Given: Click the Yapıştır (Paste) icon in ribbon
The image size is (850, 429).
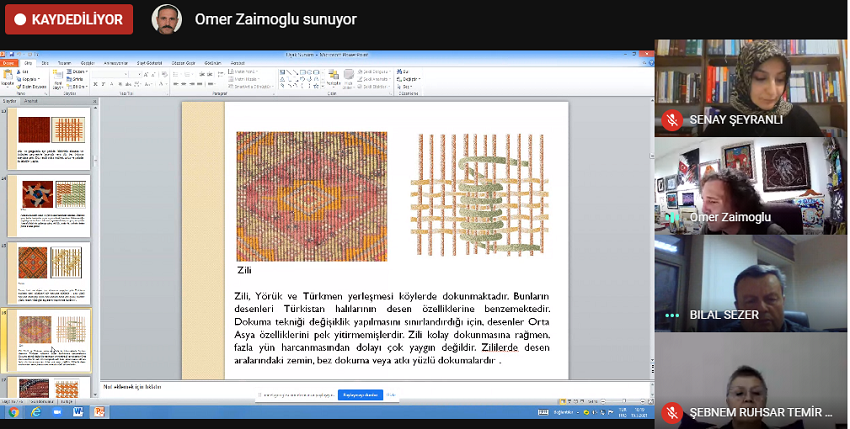Looking at the screenshot, I should [x=7, y=77].
